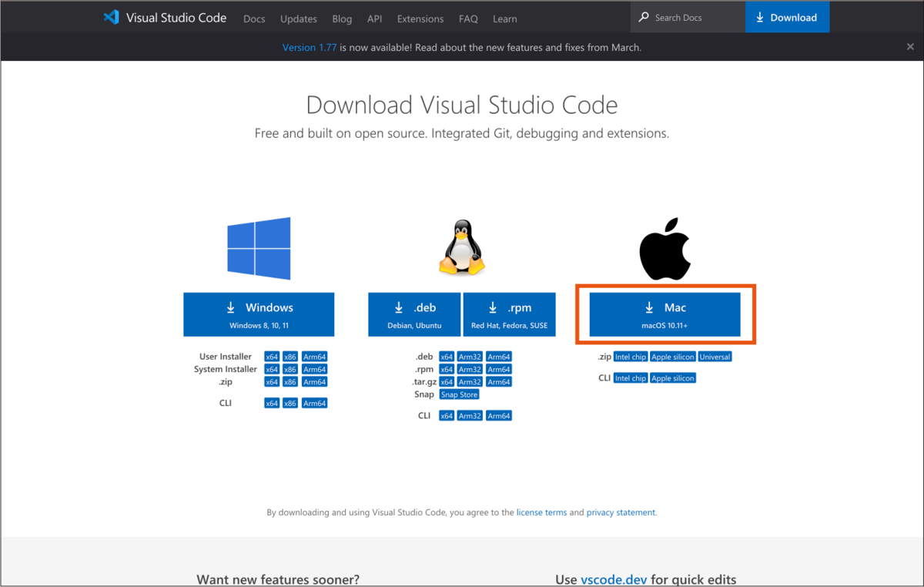The height and width of the screenshot is (587, 924).
Task: Download the .rpm package for Red Hat
Action: point(509,314)
